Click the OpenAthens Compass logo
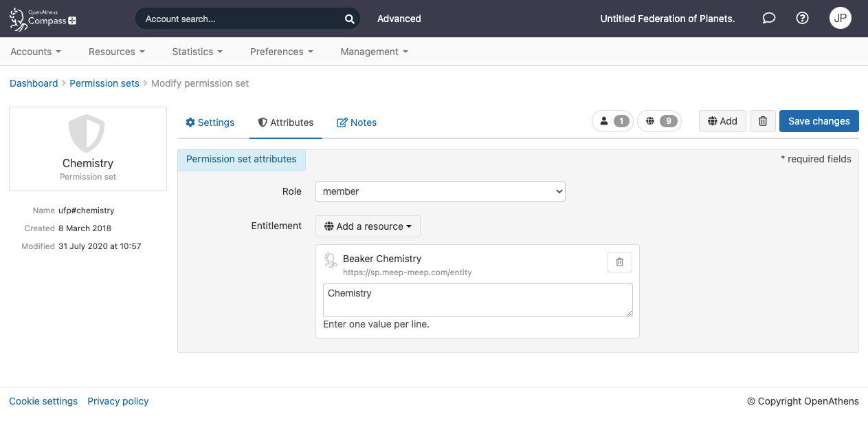 tap(43, 19)
